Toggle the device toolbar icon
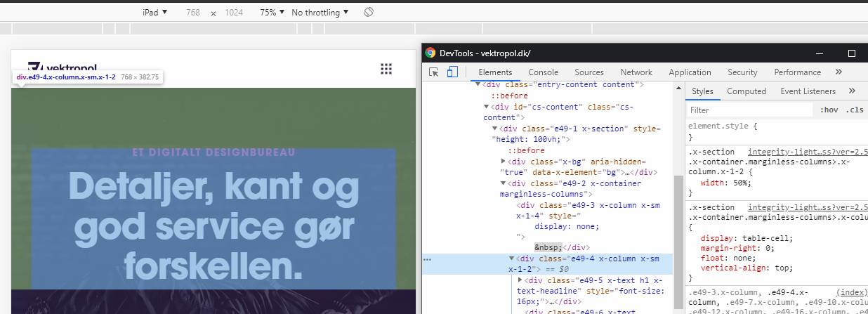Image resolution: width=868 pixels, height=314 pixels. (452, 72)
